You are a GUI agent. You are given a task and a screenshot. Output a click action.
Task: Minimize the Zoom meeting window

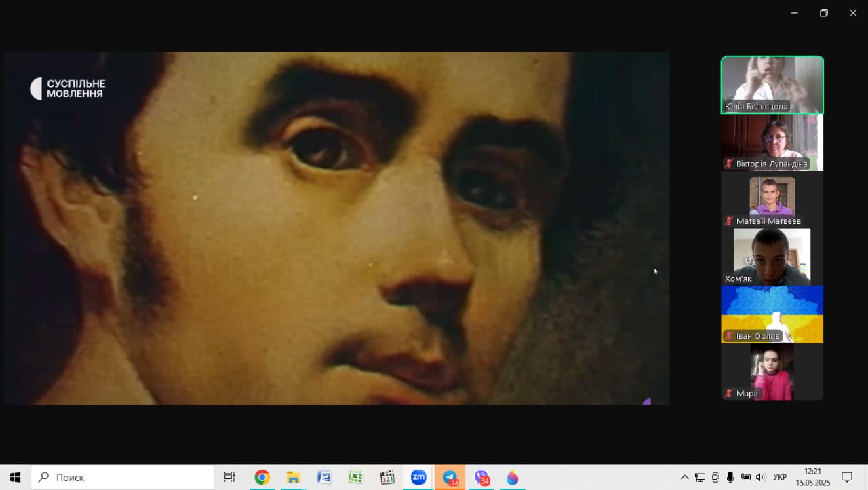[x=794, y=13]
